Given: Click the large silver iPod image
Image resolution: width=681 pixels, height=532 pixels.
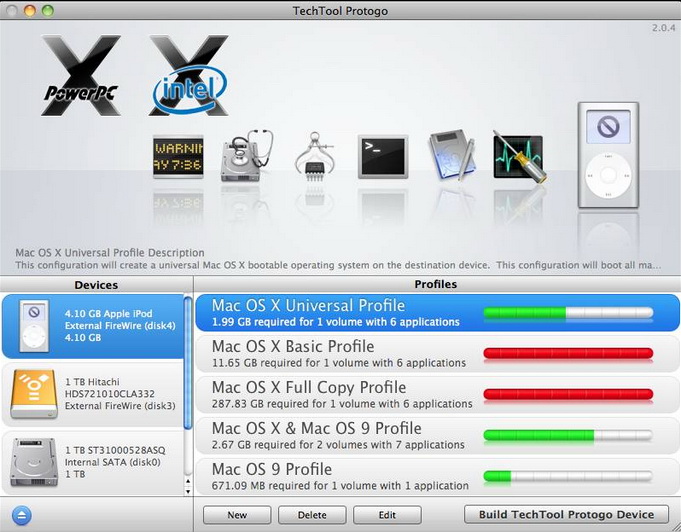Looking at the screenshot, I should point(607,155).
